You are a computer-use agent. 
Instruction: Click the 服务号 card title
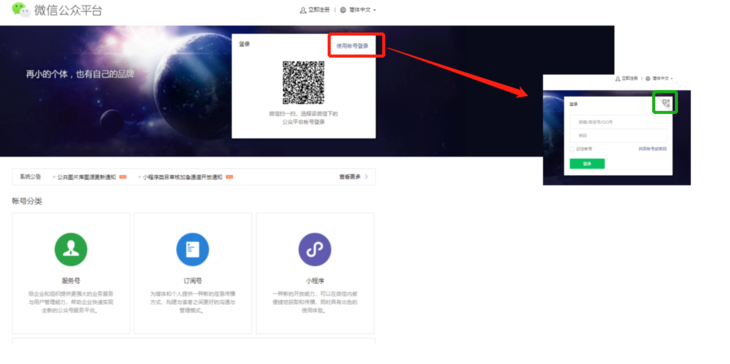coord(71,281)
